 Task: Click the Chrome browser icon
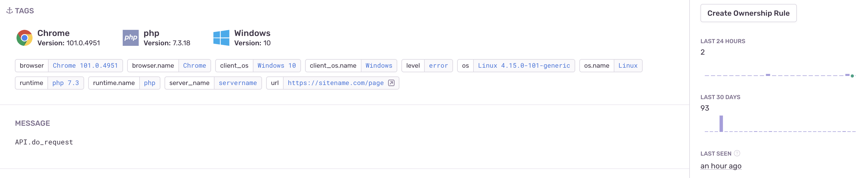(x=24, y=37)
